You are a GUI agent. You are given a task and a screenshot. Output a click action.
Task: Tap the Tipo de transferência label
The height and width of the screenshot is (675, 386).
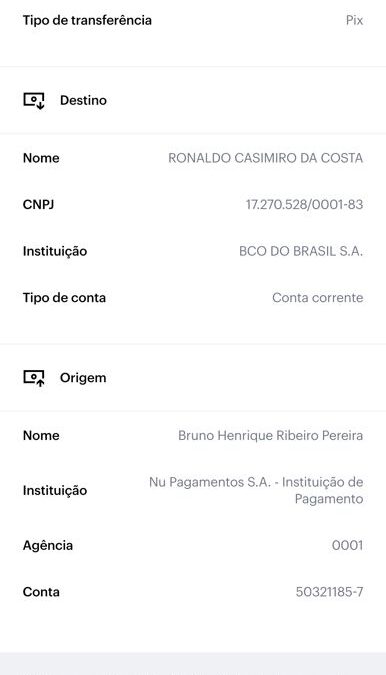click(x=87, y=20)
